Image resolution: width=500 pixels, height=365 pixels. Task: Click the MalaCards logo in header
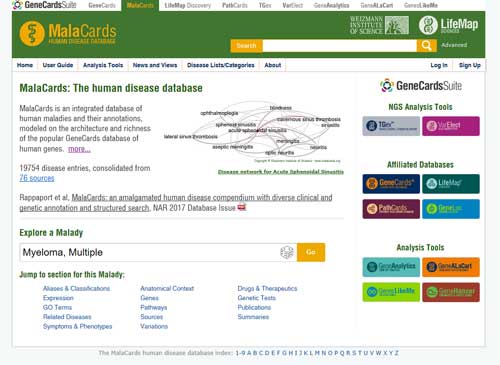tap(68, 33)
